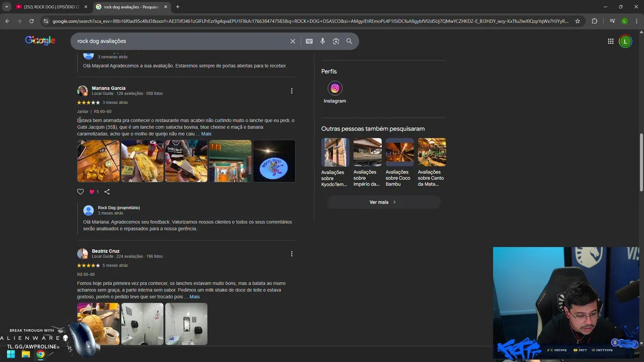644x362 pixels.
Task: Go back in browser history
Action: [7, 21]
